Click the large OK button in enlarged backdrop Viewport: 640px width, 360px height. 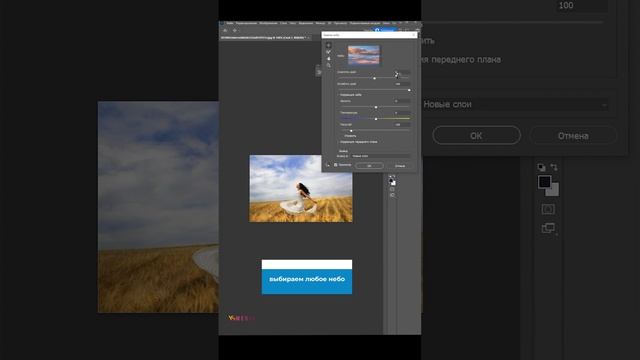476,136
